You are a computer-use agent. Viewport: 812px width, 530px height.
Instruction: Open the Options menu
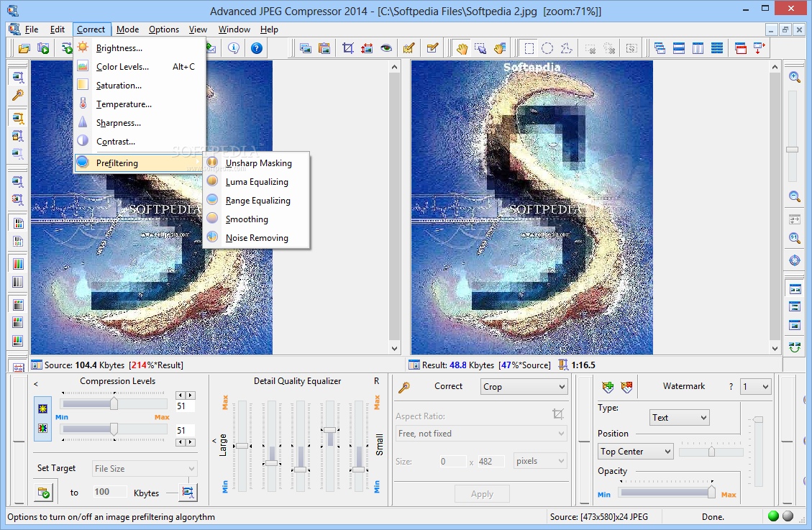coord(164,29)
